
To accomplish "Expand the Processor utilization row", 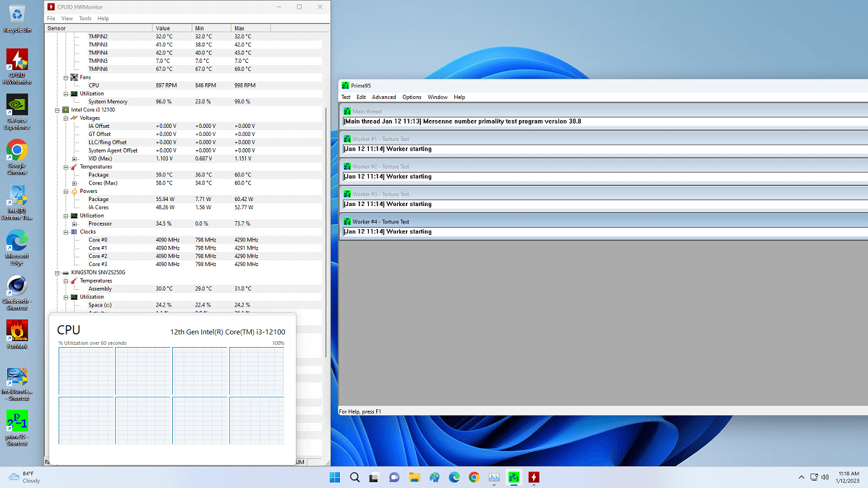I will click(75, 223).
